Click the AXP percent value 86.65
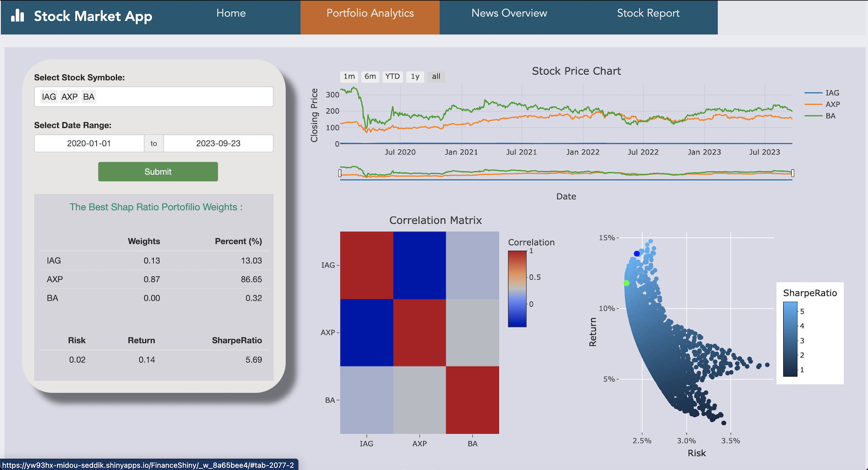The height and width of the screenshot is (470, 868). click(251, 279)
